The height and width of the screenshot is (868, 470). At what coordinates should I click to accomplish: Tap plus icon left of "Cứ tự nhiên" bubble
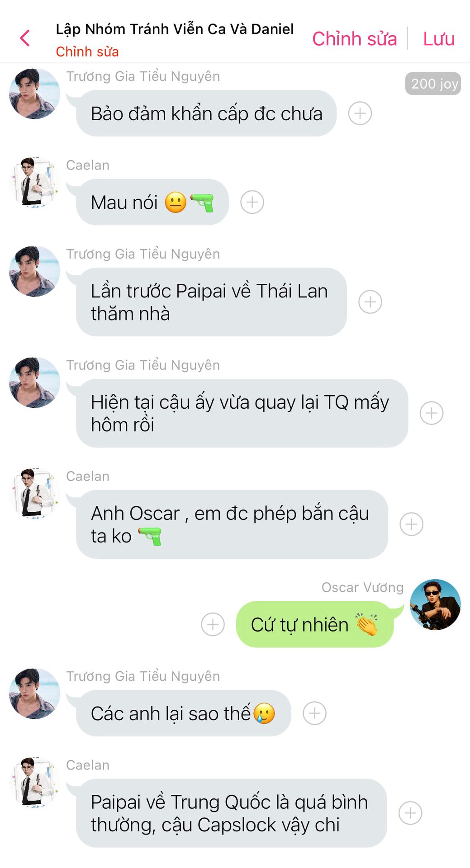[x=213, y=624]
